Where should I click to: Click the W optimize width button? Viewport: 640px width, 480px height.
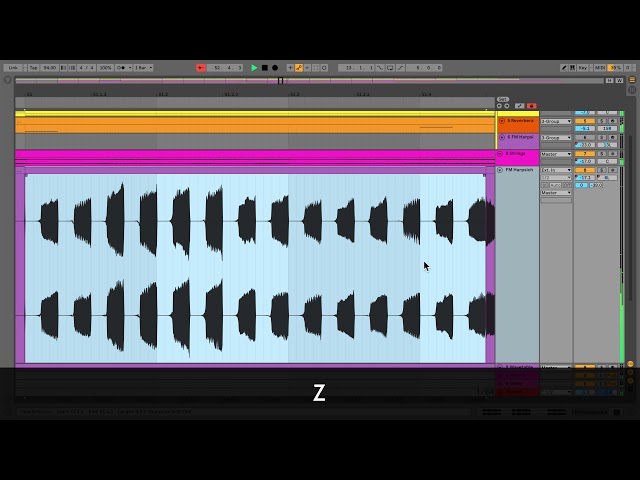tap(619, 80)
